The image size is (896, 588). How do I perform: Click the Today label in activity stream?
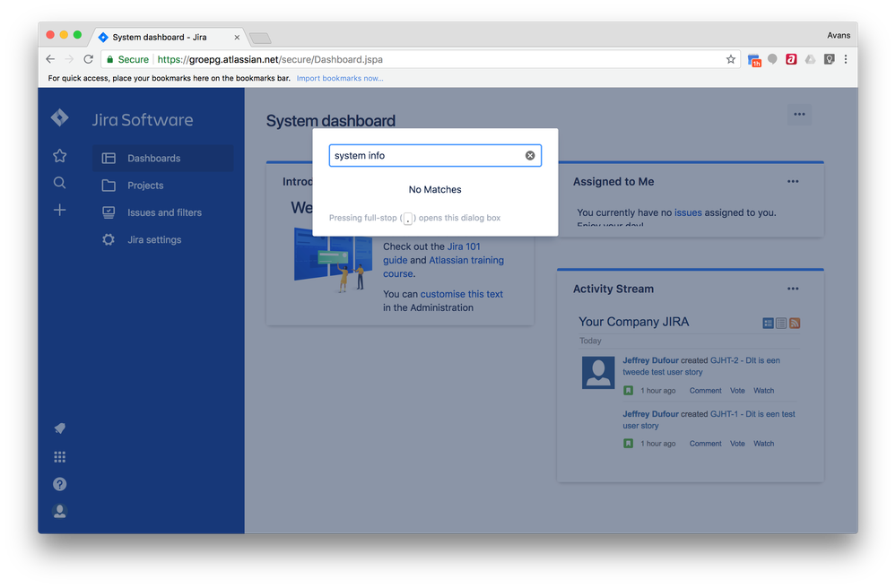[x=590, y=341]
